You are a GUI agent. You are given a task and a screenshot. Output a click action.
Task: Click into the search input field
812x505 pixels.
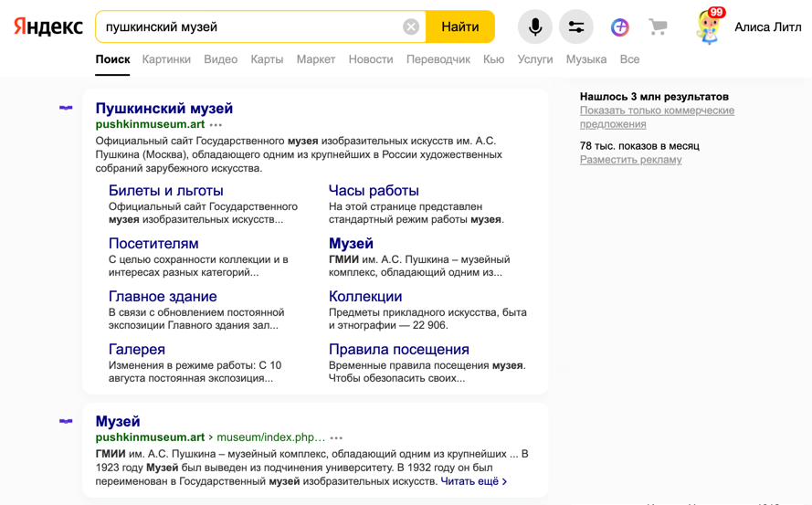tap(247, 27)
